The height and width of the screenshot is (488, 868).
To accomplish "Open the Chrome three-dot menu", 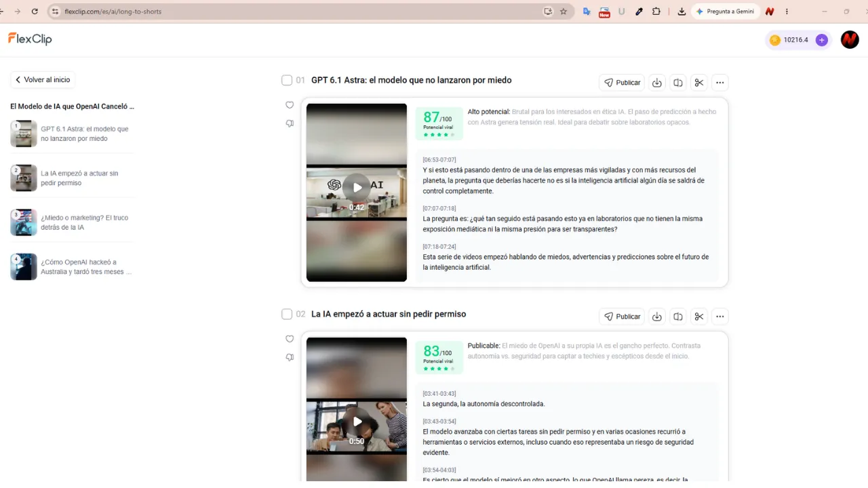I will 787,12.
